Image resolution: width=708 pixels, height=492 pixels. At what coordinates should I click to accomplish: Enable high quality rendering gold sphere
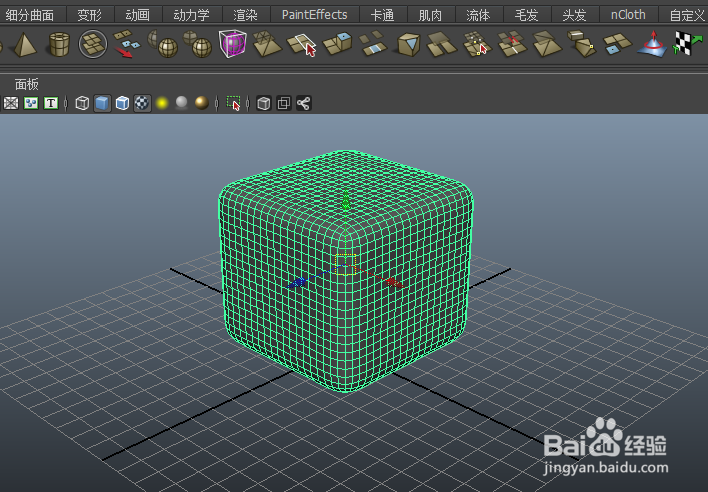coord(201,103)
